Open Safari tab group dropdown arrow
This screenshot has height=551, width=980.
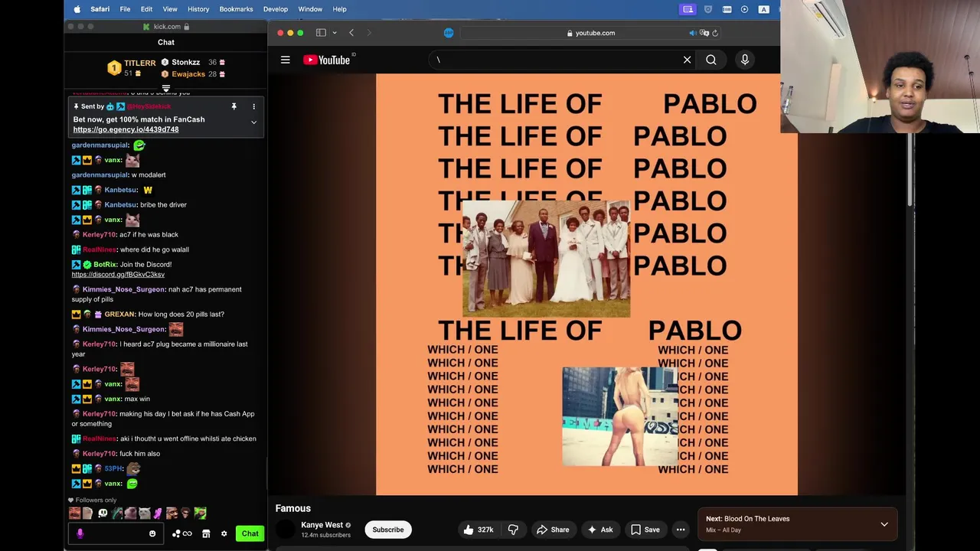(x=335, y=33)
